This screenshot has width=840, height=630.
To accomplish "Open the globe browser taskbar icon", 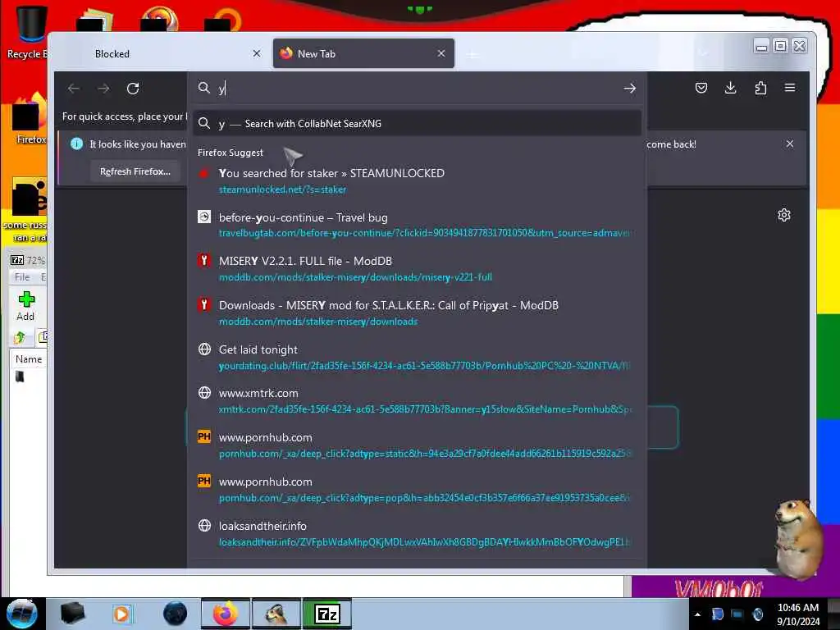I will click(x=175, y=614).
